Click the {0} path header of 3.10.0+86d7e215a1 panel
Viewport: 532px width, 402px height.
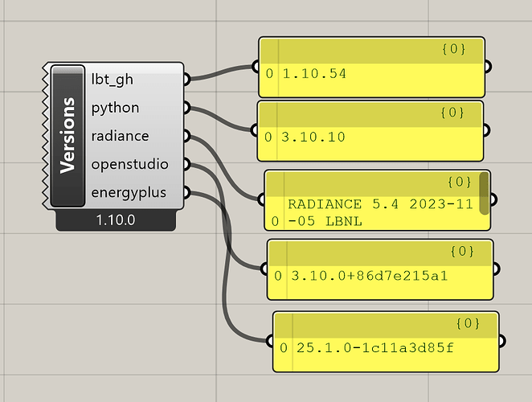[x=462, y=252]
